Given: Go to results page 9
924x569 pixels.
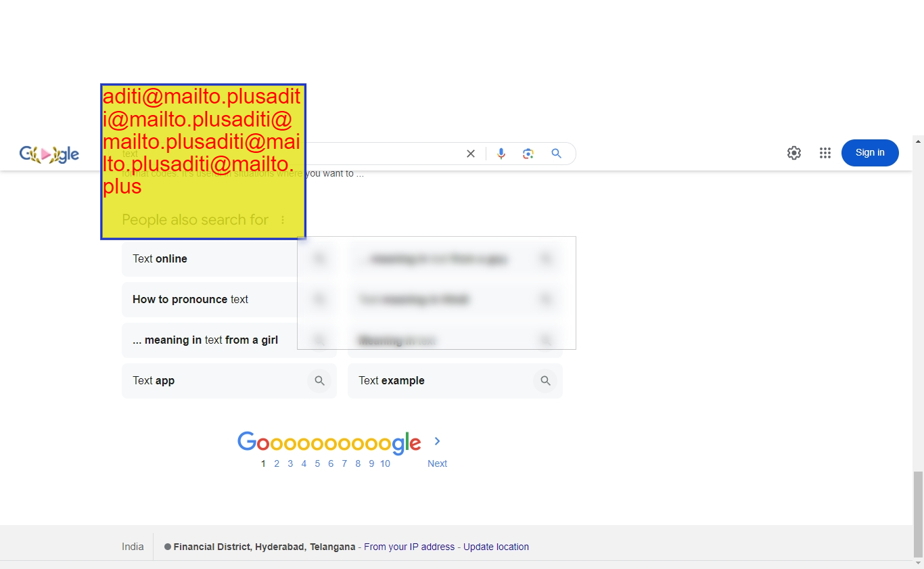Looking at the screenshot, I should click(x=371, y=463).
